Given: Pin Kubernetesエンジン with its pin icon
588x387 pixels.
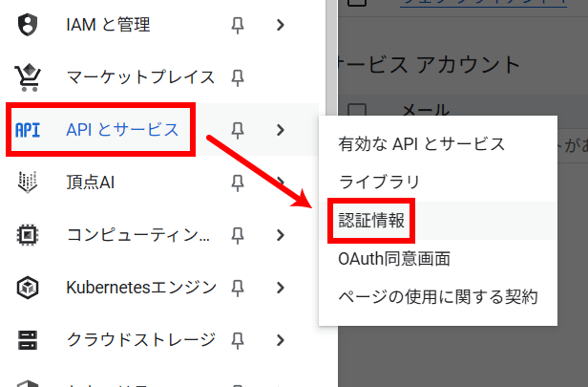Looking at the screenshot, I should 238,288.
